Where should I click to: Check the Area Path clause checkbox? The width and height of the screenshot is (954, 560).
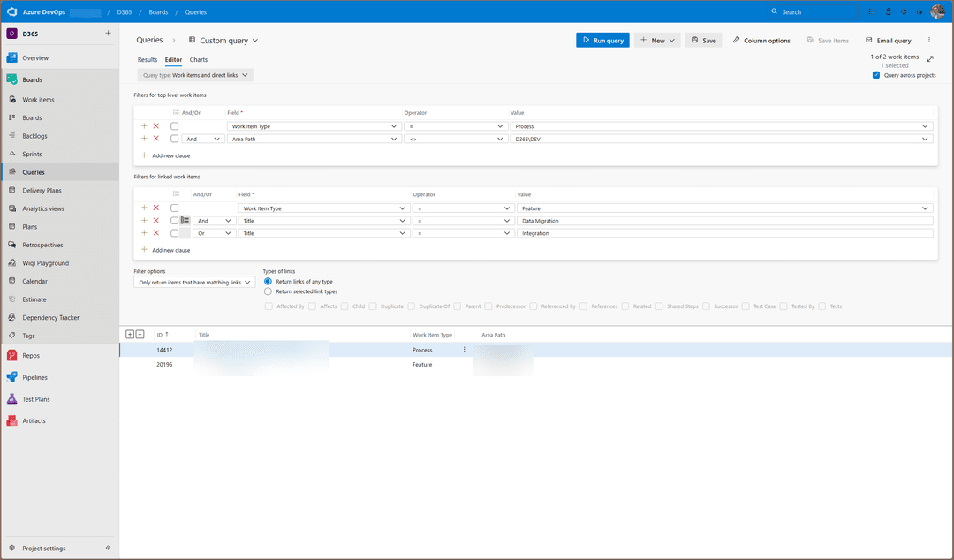point(175,139)
